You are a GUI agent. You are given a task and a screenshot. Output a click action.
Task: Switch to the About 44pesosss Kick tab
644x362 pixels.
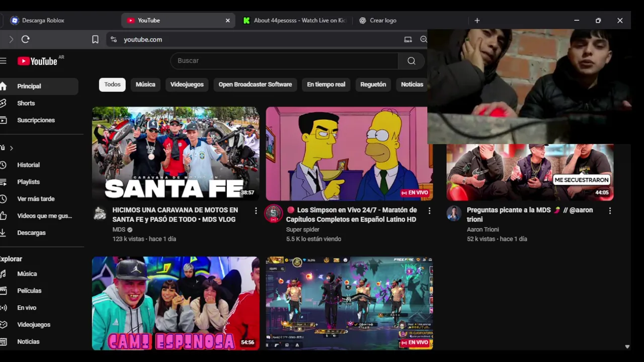tap(294, 21)
